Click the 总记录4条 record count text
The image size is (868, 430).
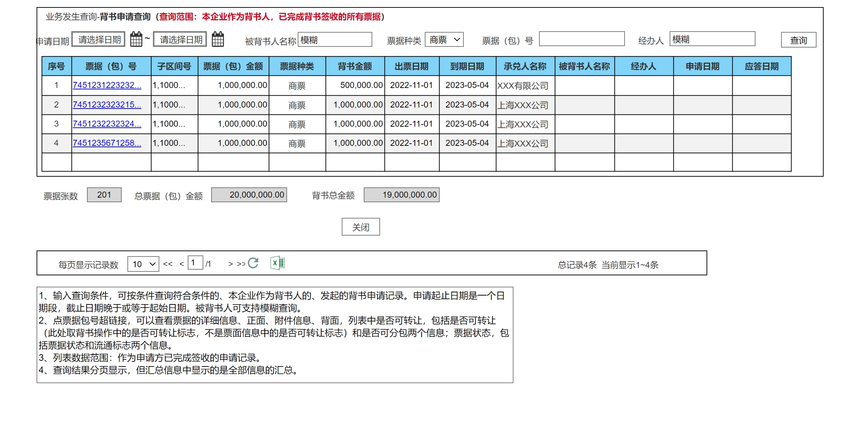(577, 265)
